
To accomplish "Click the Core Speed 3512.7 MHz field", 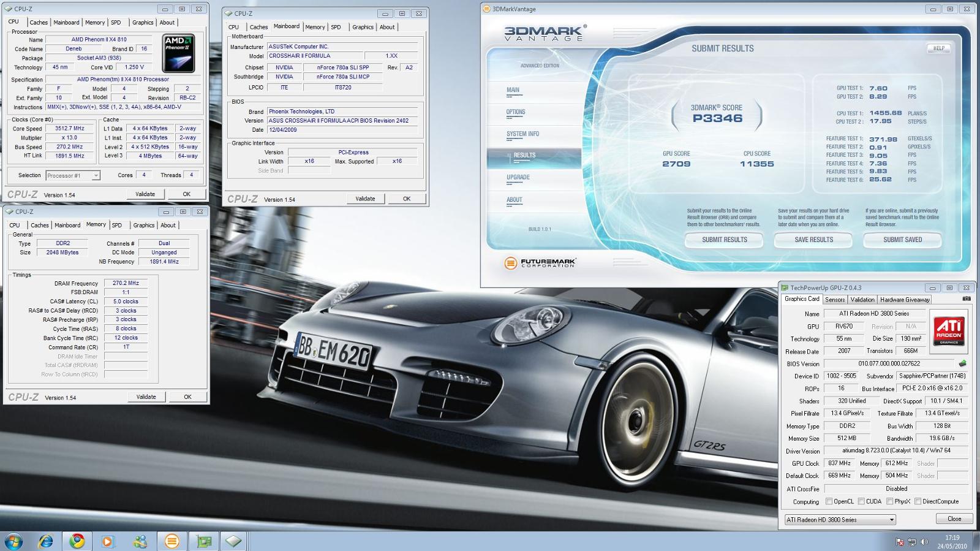I will 70,129.
